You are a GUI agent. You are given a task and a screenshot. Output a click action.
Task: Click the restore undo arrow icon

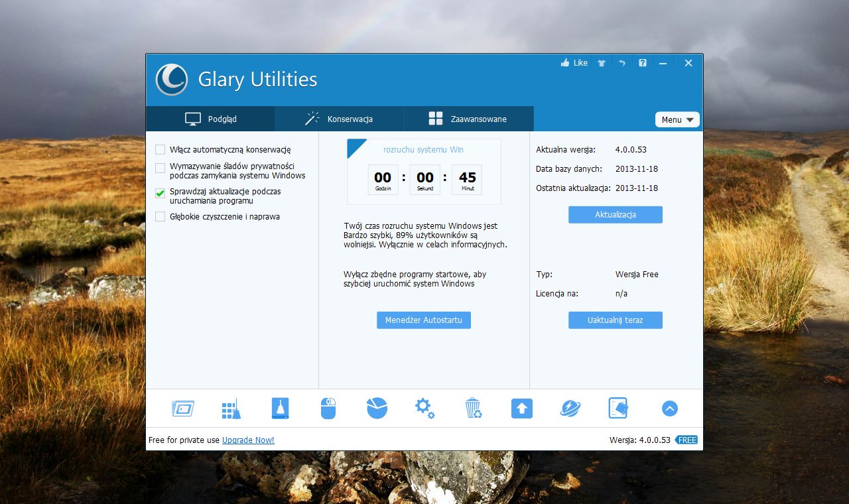(x=622, y=63)
